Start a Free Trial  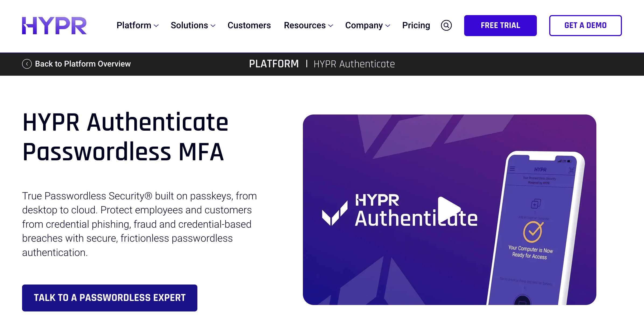[500, 25]
